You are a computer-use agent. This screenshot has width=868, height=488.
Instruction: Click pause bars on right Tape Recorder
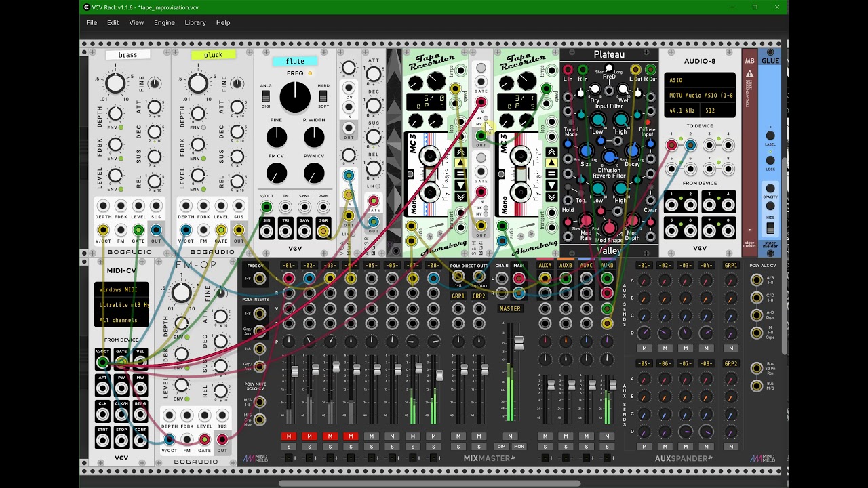(x=551, y=174)
